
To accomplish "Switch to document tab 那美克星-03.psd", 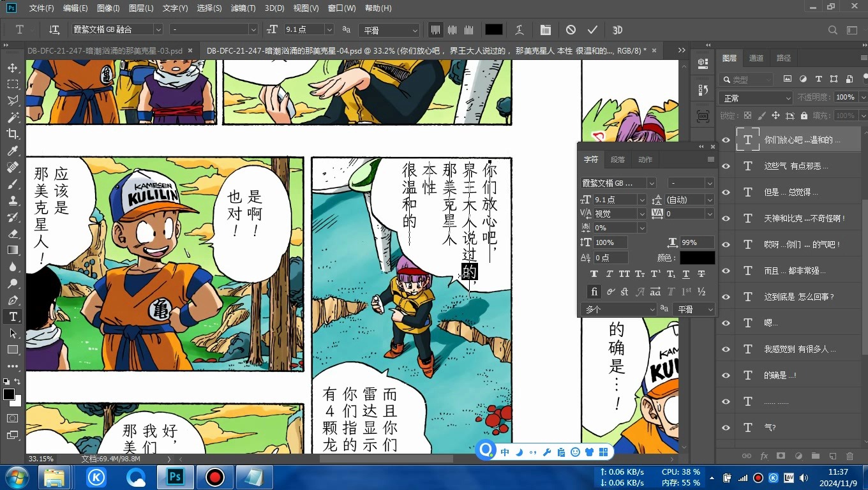I will pyautogui.click(x=105, y=50).
